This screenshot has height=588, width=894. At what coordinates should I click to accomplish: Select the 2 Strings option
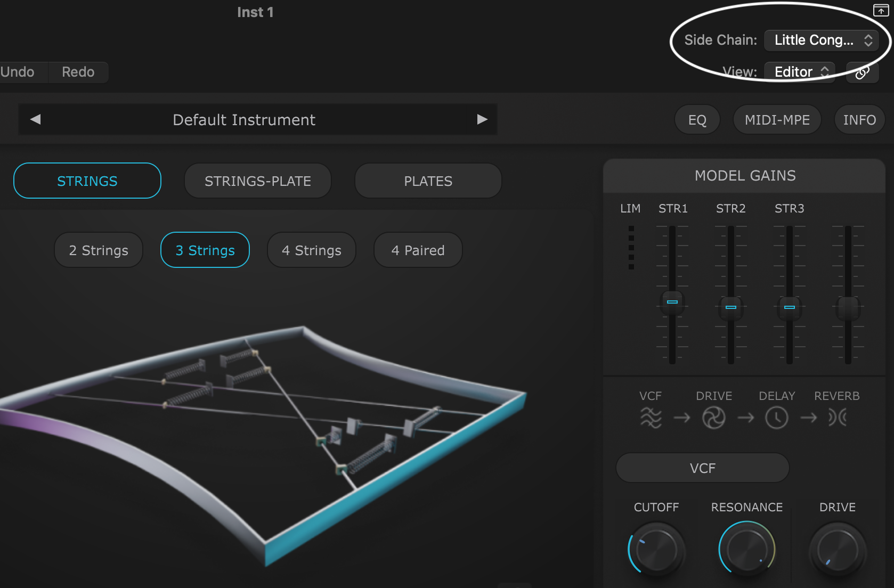click(x=98, y=250)
